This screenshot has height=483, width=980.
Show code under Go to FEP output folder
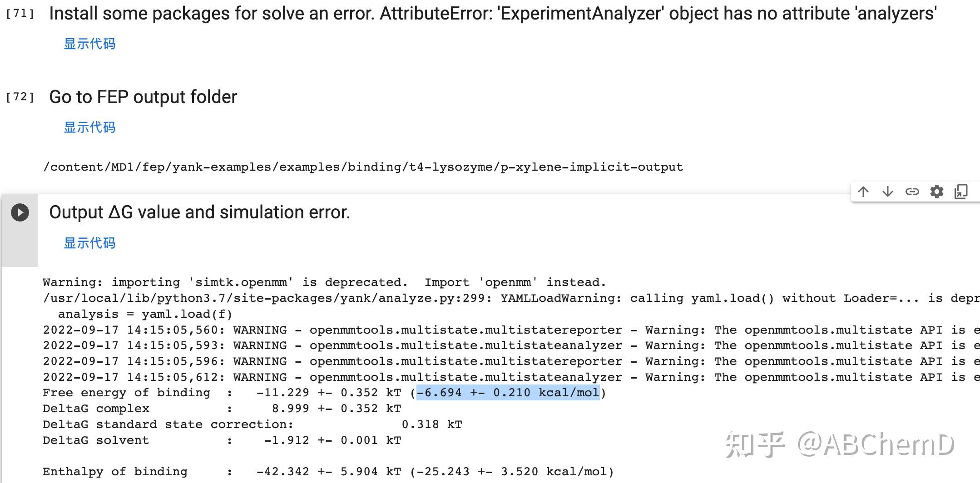tap(89, 128)
